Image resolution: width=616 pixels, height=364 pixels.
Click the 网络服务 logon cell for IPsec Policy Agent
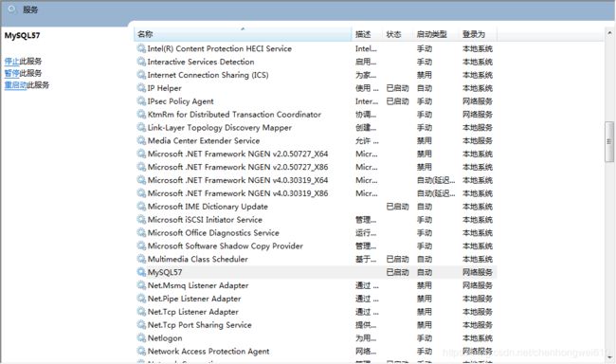pos(478,101)
